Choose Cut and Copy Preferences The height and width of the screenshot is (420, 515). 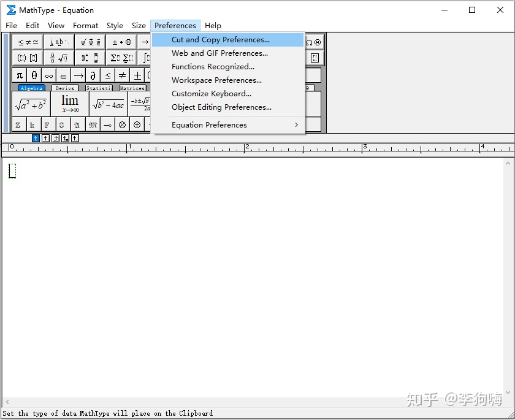(x=227, y=40)
